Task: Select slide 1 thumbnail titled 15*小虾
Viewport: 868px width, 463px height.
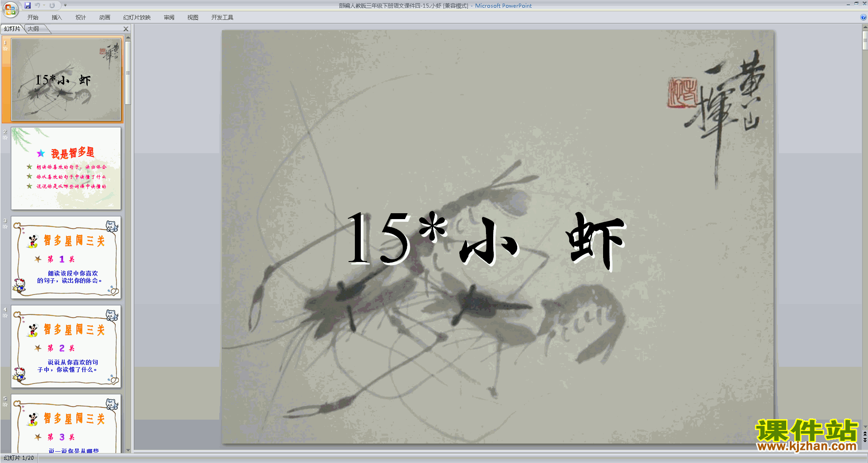Action: click(x=66, y=80)
